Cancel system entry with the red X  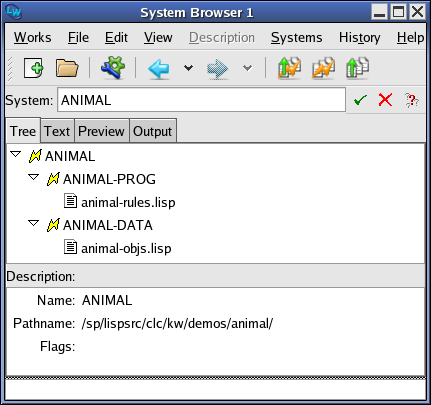pyautogui.click(x=385, y=100)
